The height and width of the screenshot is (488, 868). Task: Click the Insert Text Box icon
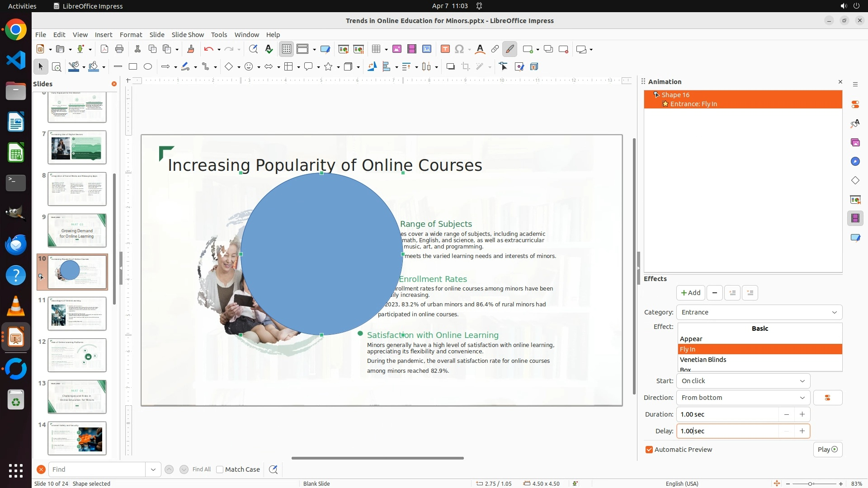tap(445, 49)
